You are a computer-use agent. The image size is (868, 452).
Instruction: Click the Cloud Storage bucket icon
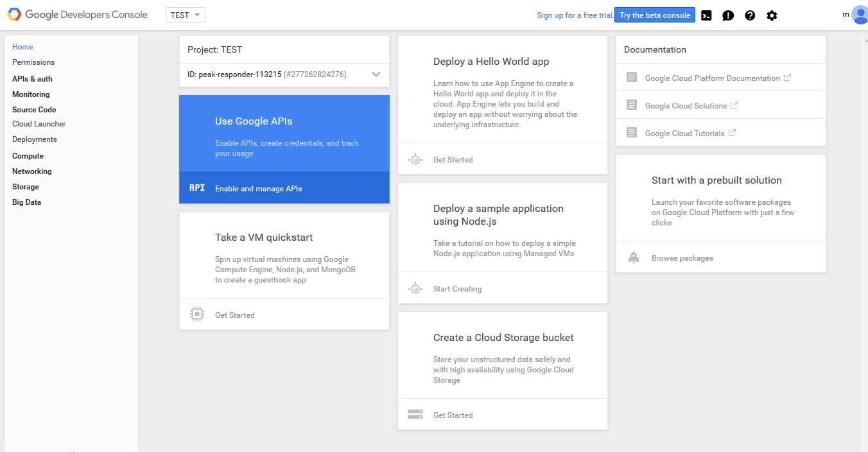(x=415, y=415)
